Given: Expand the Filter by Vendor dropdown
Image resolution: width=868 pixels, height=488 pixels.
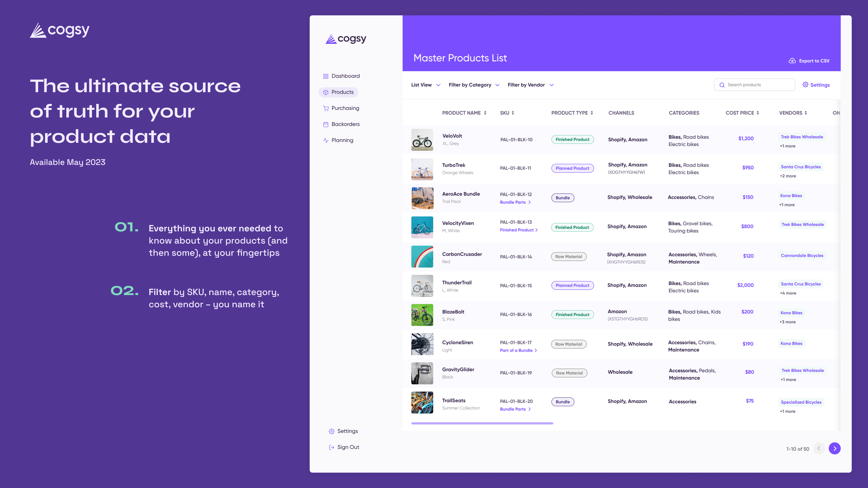Looking at the screenshot, I should (530, 85).
